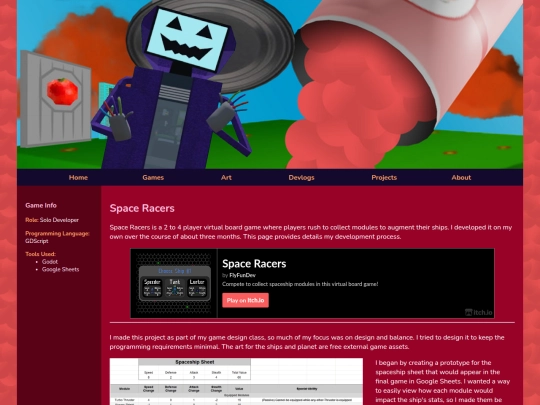Select the Programming Language label

(x=57, y=233)
